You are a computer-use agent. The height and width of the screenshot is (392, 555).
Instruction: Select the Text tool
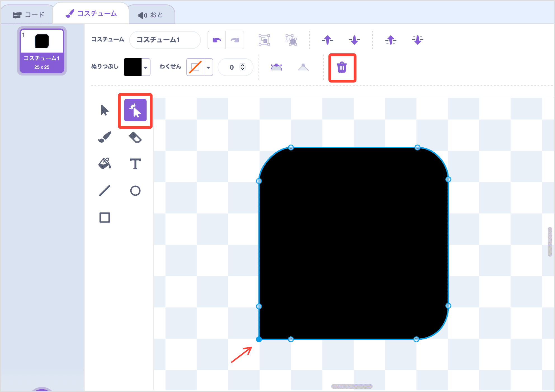point(135,164)
